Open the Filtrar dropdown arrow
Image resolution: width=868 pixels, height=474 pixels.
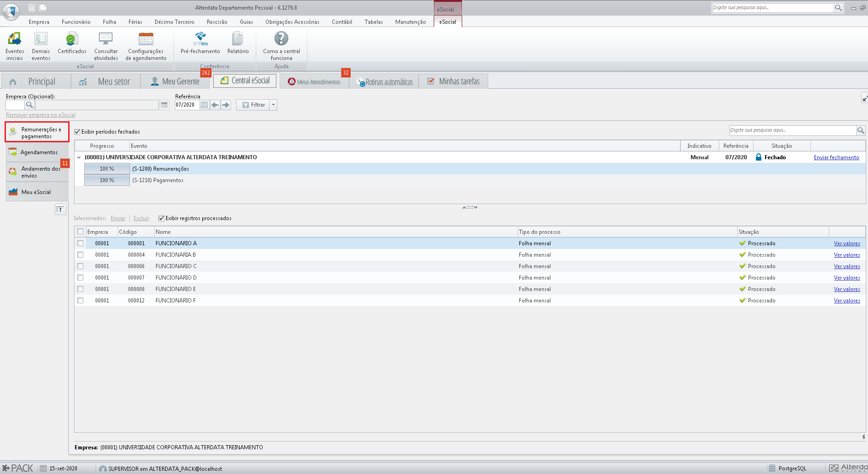coord(273,105)
